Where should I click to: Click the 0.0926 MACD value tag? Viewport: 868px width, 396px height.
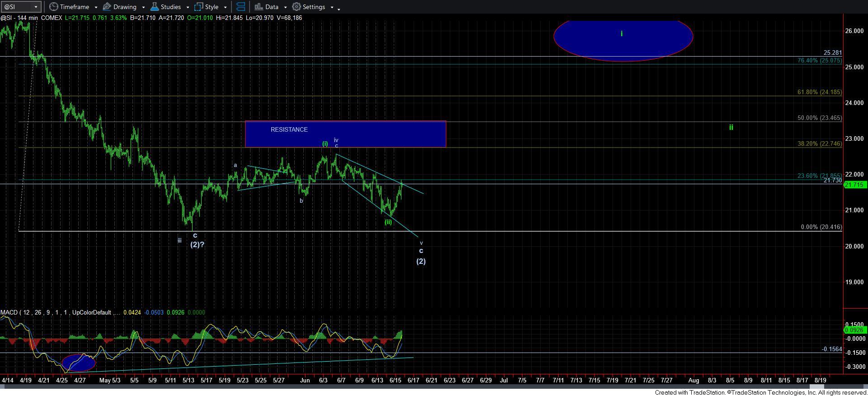click(x=855, y=330)
